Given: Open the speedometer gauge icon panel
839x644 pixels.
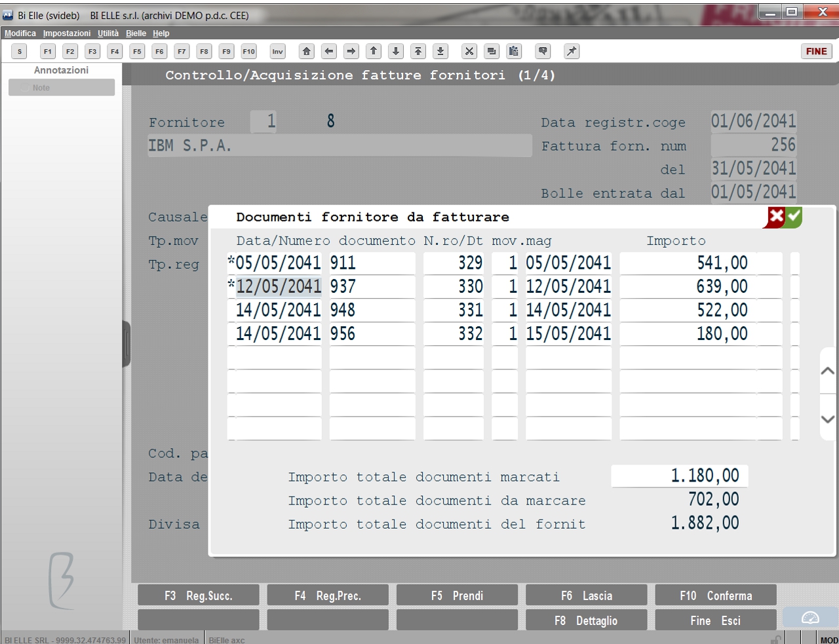Looking at the screenshot, I should click(x=810, y=618).
